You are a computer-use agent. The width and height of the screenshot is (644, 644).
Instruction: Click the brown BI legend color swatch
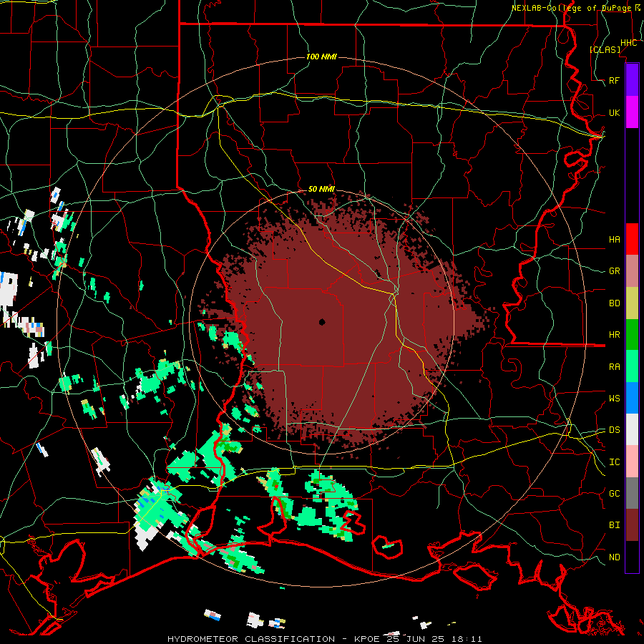click(x=632, y=525)
